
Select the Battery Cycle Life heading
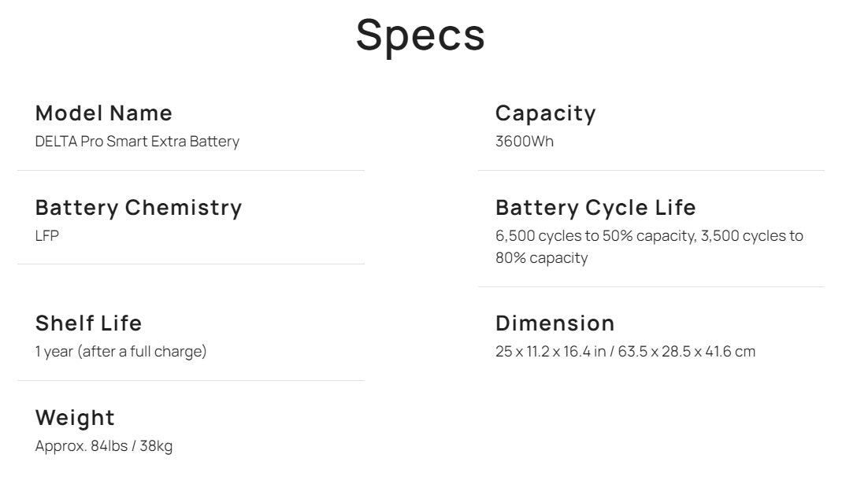coord(595,208)
